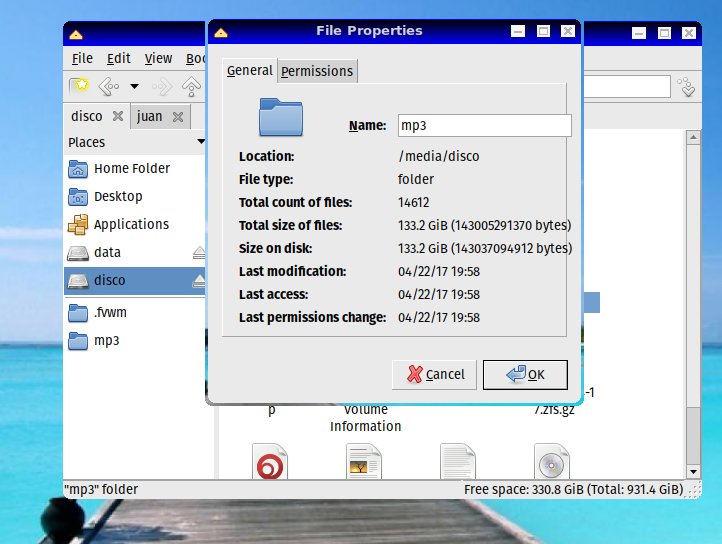Viewport: 722px width, 544px height.
Task: Select the red swirl file icon
Action: [270, 463]
